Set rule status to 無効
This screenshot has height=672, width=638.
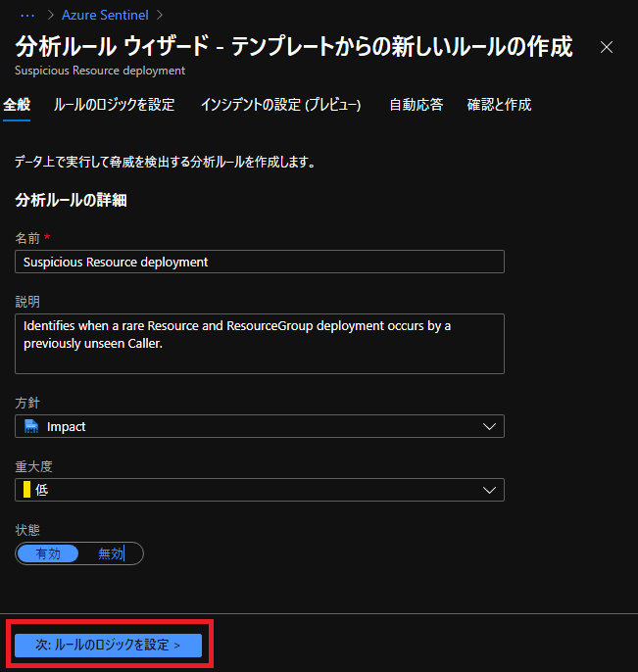coord(111,553)
